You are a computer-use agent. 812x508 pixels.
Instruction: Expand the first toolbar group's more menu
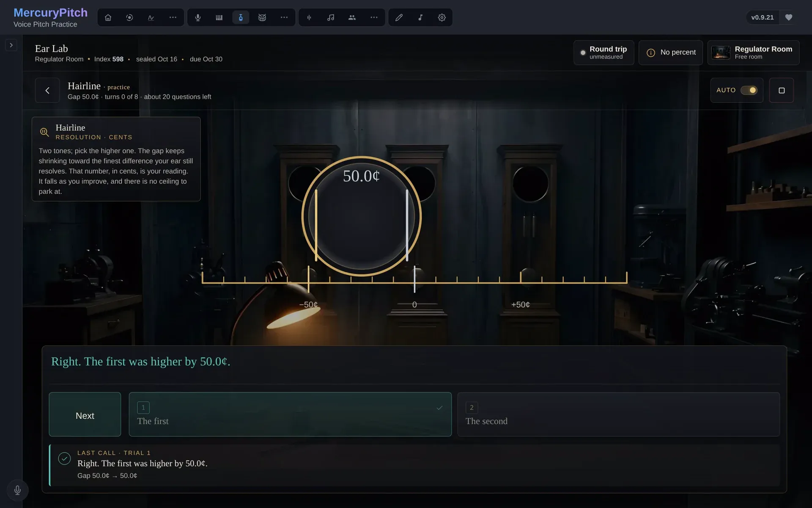coord(173,17)
